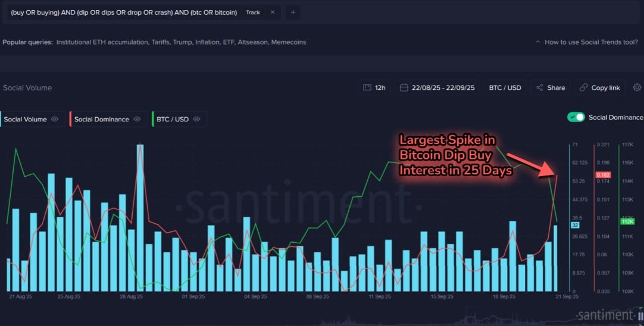Viewport: 644px width, 326px height.
Task: Click the Track button on query
Action: 253,12
